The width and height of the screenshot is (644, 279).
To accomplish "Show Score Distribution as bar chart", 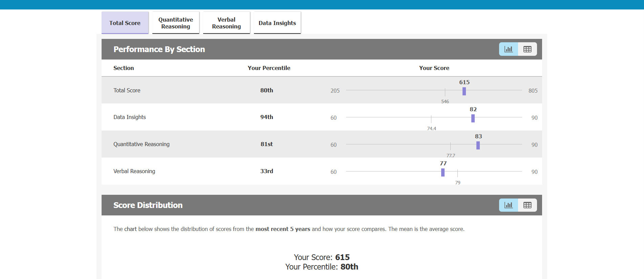I will point(508,205).
